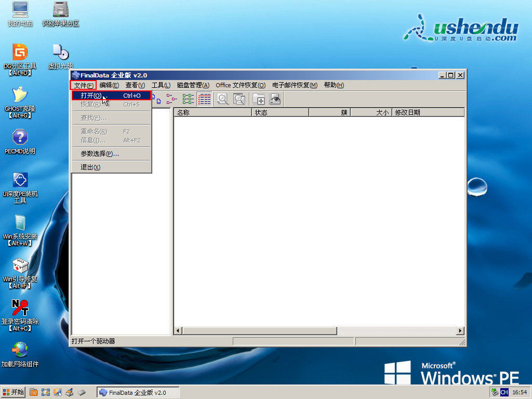The image size is (532, 399).
Task: Open the 电子邮件恢复(M) menu
Action: coord(295,85)
